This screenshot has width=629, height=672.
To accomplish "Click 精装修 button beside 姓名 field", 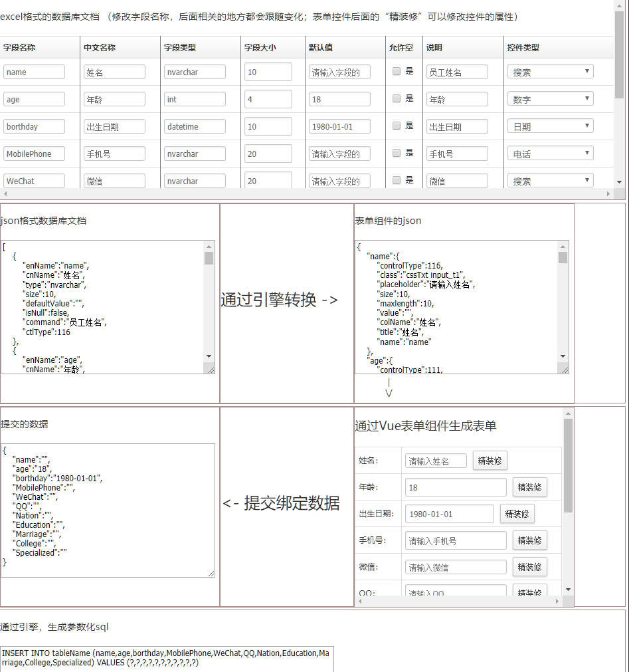I will point(490,461).
